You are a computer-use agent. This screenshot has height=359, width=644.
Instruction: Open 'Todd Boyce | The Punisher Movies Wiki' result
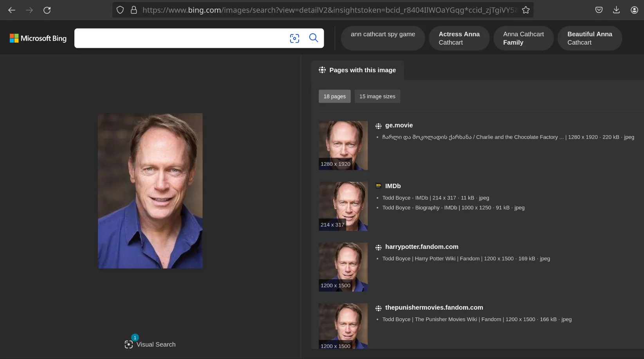pyautogui.click(x=477, y=319)
